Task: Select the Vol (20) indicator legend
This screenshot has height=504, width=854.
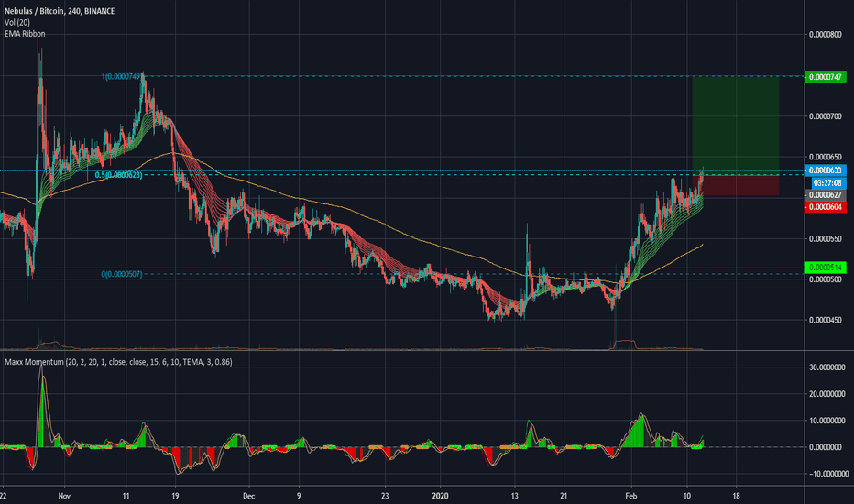Action: [16, 22]
